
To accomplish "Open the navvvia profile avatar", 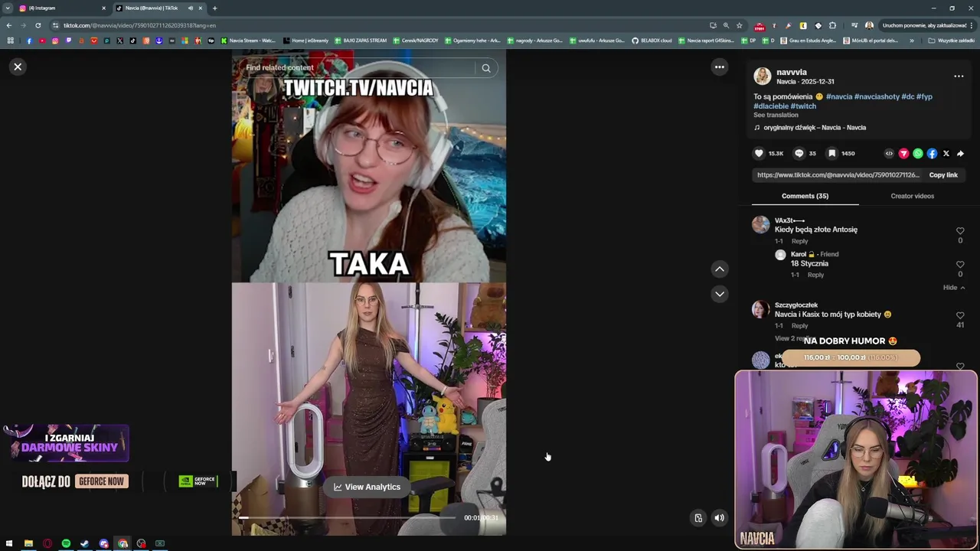I will pyautogui.click(x=762, y=76).
